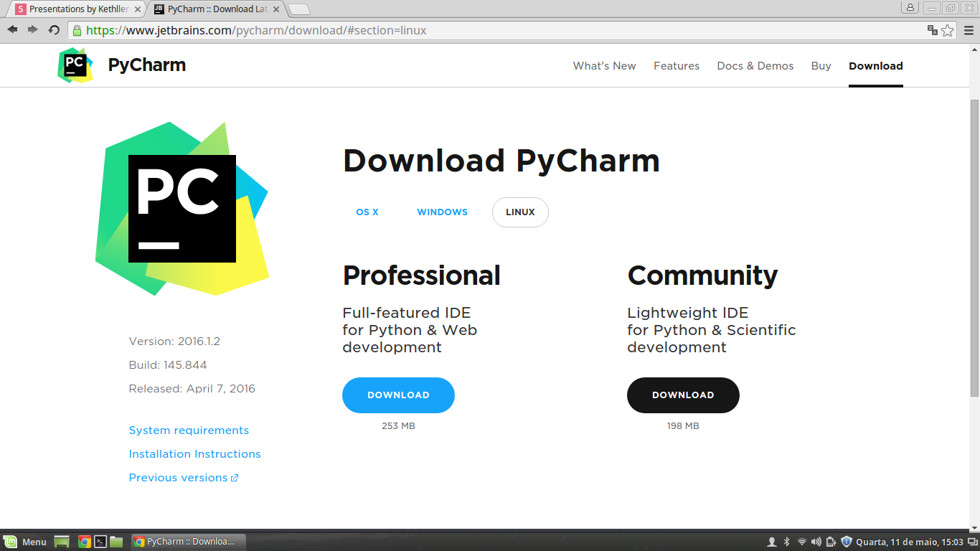Click the external-link icon beside Previous versions
Image resolution: width=980 pixels, height=551 pixels.
tap(235, 478)
